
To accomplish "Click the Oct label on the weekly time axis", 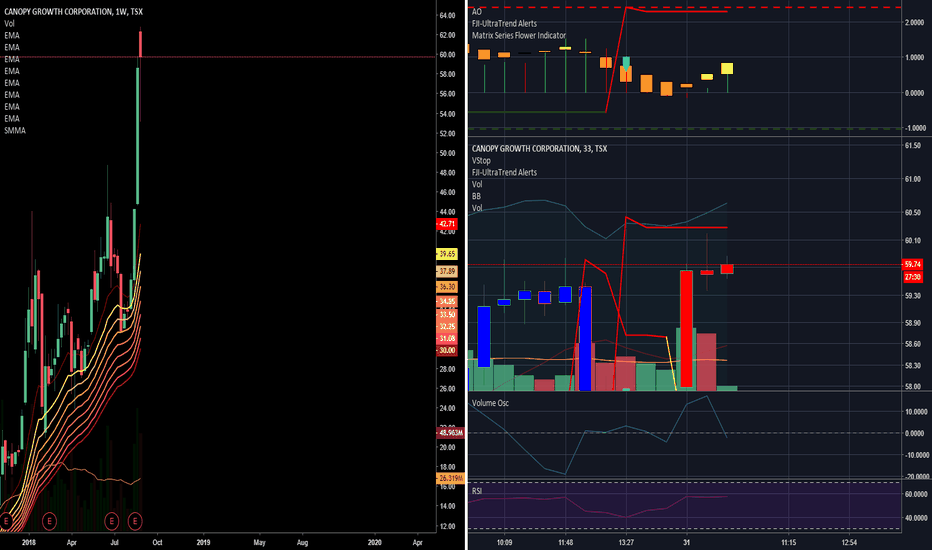I will [157, 542].
